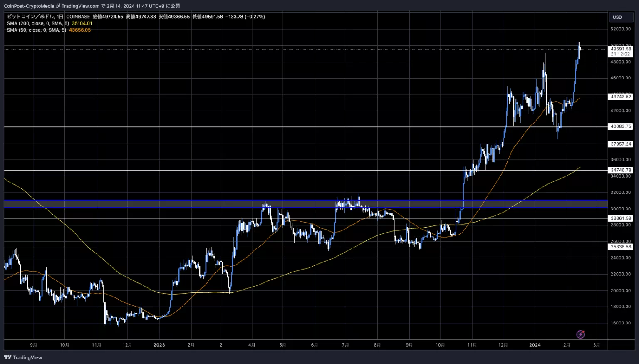Click the −133.78 (−0.27%) change value
639x364 pixels.
(245, 17)
